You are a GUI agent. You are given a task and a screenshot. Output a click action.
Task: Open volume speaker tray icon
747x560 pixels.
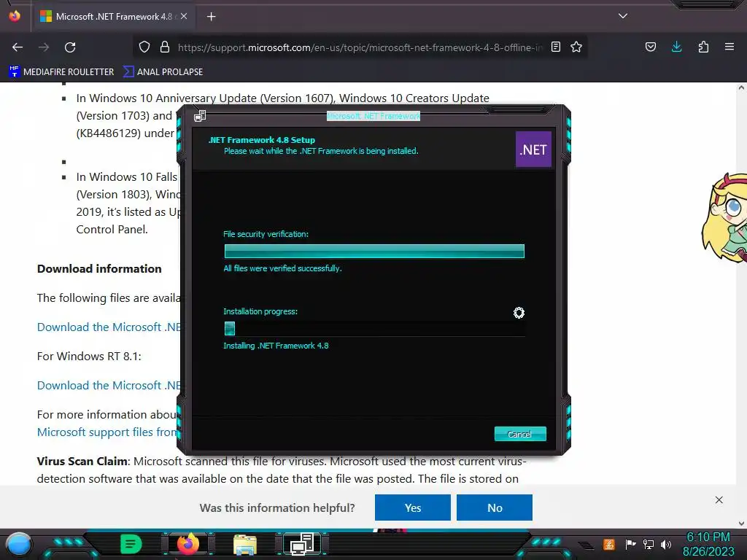(x=666, y=544)
